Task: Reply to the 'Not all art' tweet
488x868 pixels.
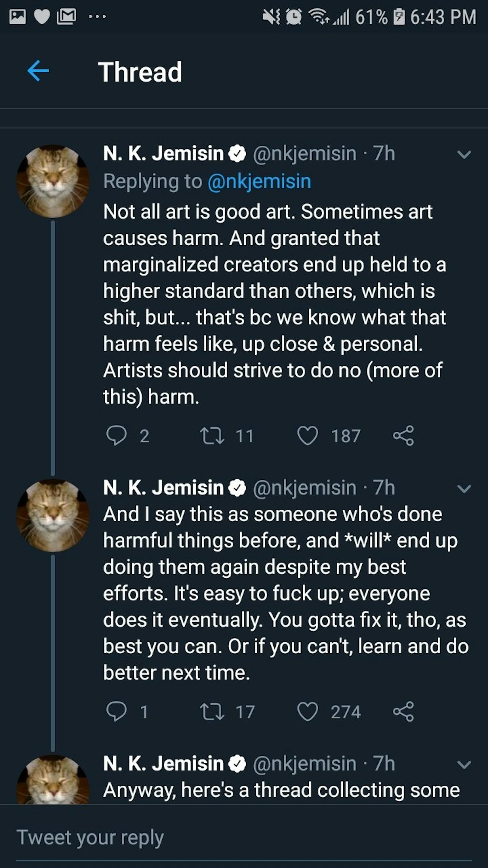Action: tap(117, 436)
